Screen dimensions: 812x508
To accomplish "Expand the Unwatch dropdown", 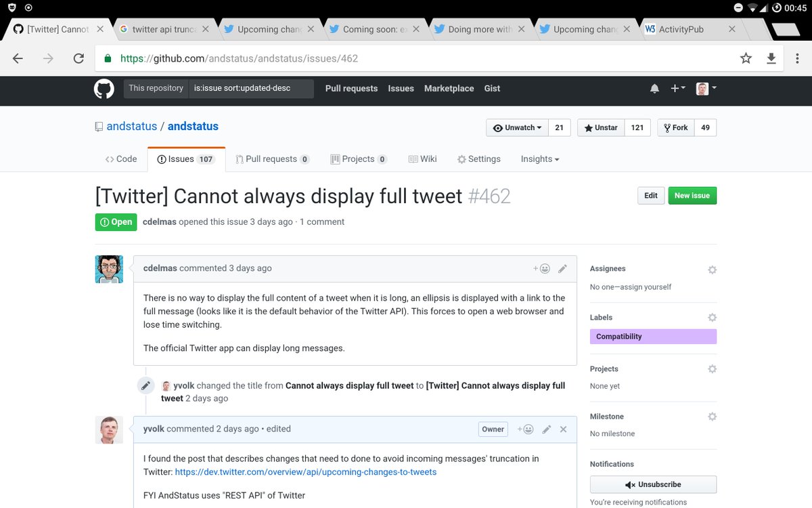I will coord(517,127).
